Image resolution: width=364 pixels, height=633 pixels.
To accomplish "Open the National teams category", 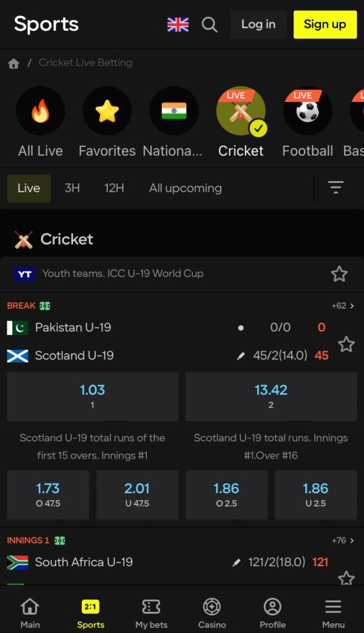I will [x=174, y=111].
